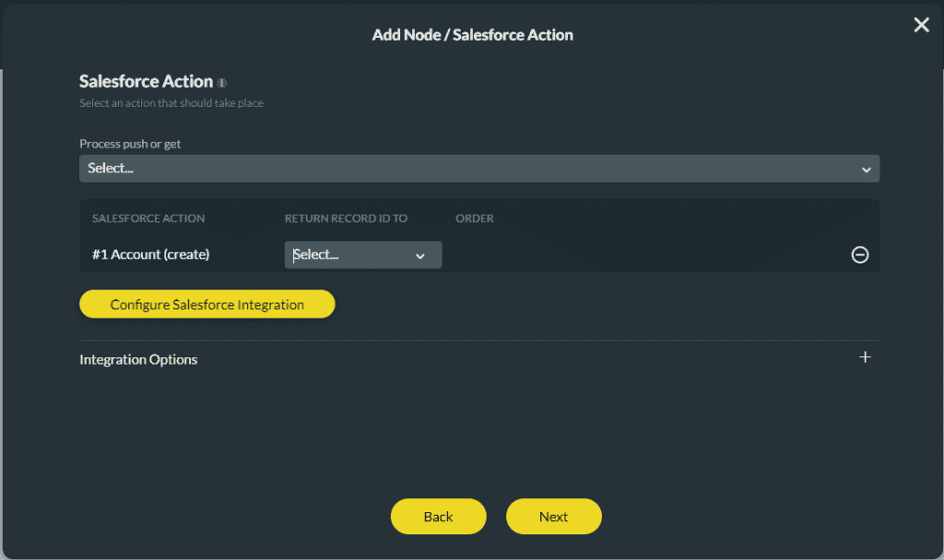Select the #1 Account (create) entry
This screenshot has height=560, width=944.
click(x=150, y=254)
